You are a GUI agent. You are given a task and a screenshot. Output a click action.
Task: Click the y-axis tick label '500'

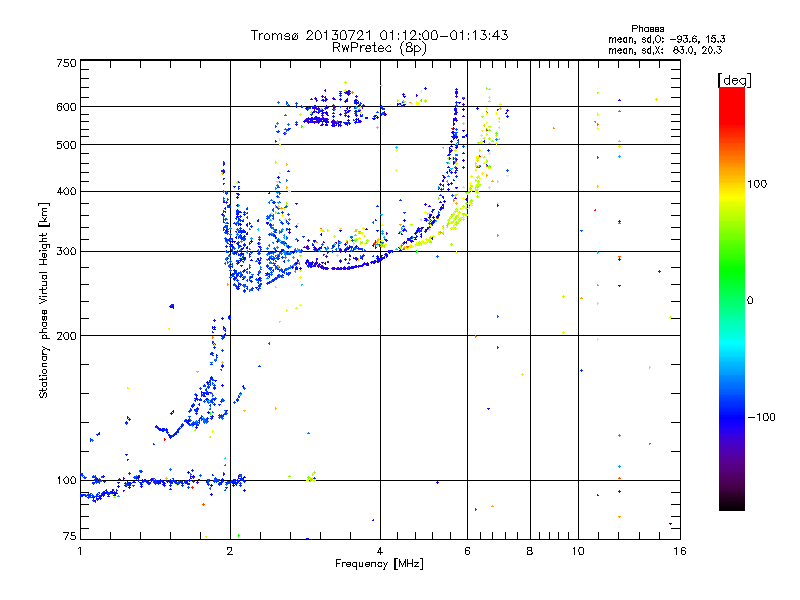click(66, 145)
